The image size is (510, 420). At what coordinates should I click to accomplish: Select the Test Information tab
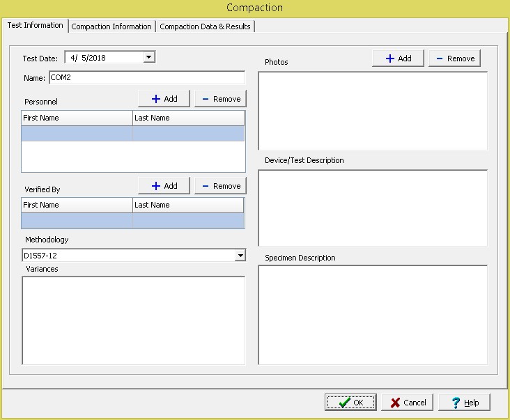point(35,26)
